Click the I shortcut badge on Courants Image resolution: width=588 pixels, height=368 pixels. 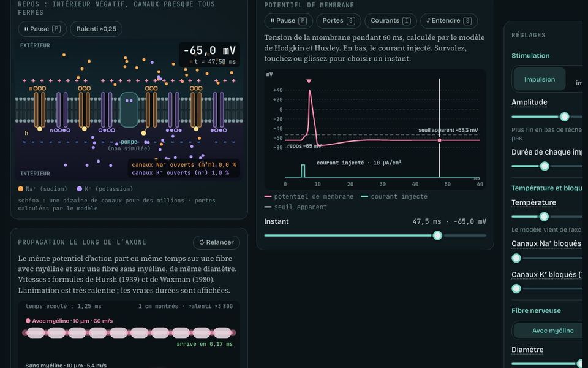[x=407, y=21]
